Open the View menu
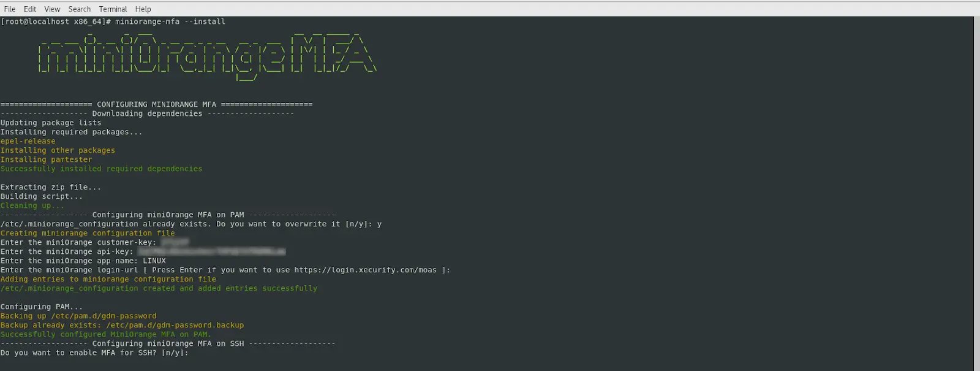This screenshot has width=980, height=371. coord(52,9)
